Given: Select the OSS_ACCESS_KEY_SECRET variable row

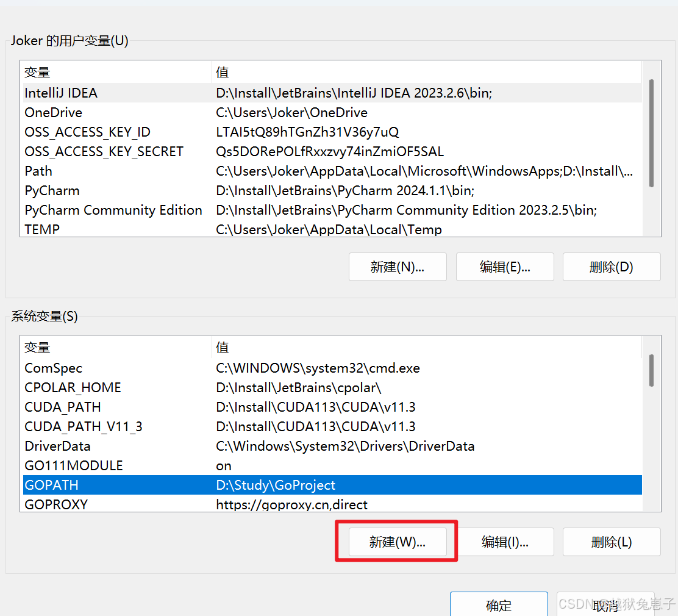Looking at the screenshot, I should tap(332, 151).
